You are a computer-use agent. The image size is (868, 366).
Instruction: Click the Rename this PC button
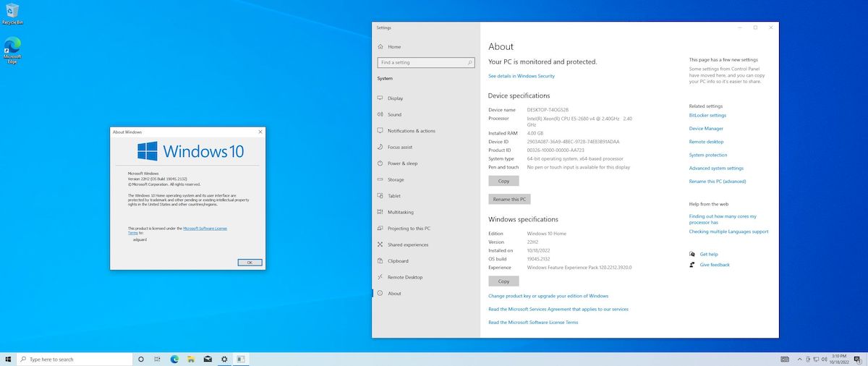510,199
